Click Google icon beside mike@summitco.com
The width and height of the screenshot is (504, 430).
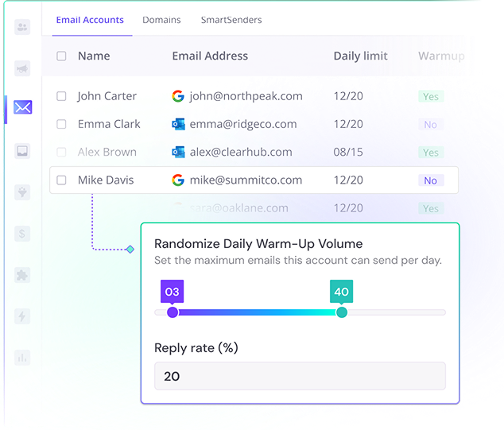178,180
